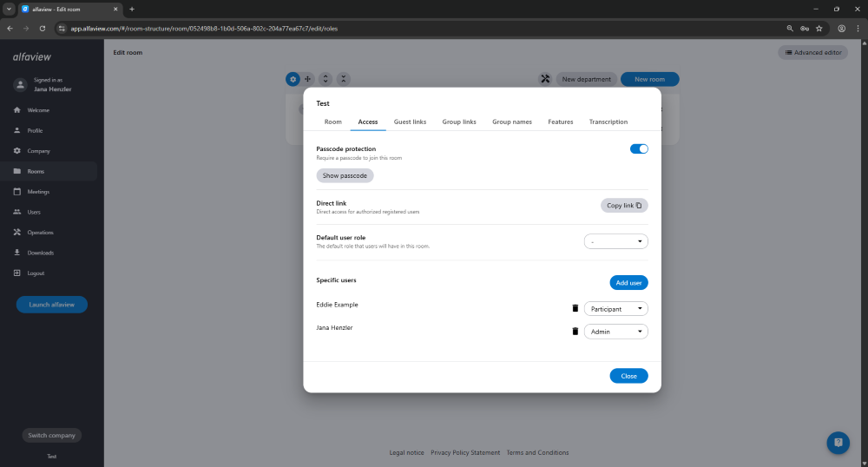Click Logout in the sidebar
The image size is (868, 467).
click(36, 273)
